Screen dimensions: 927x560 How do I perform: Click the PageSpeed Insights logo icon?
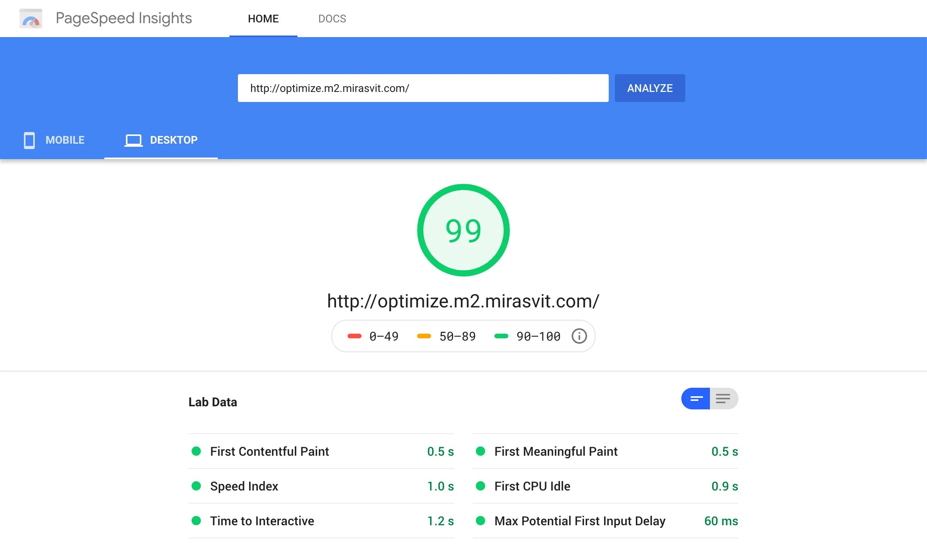point(31,19)
